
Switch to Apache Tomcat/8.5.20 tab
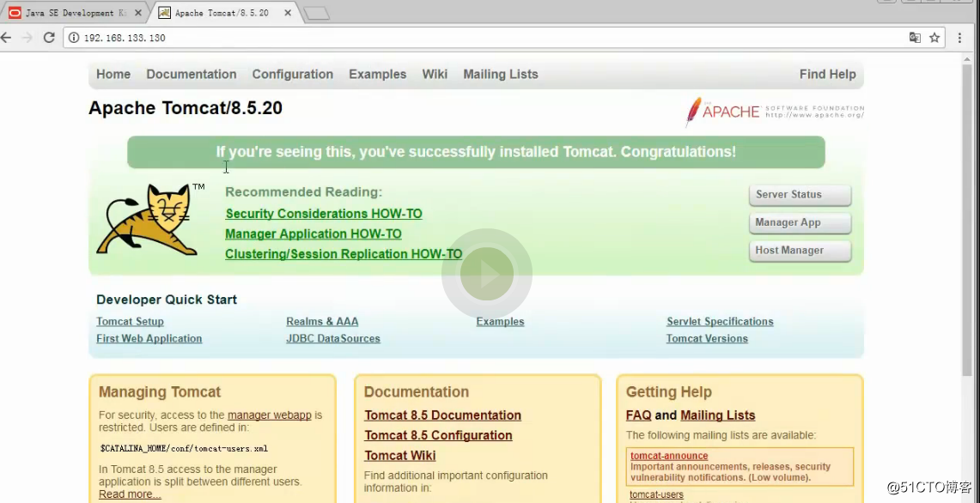pyautogui.click(x=226, y=13)
